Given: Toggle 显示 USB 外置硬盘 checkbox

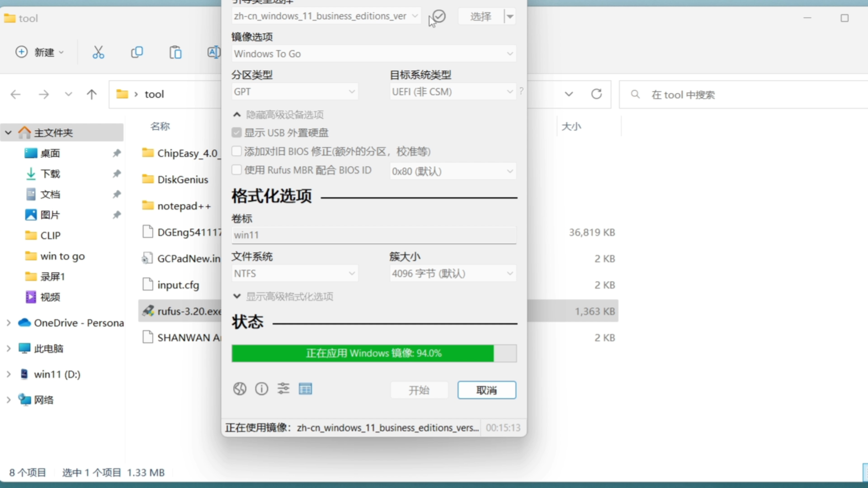Looking at the screenshot, I should pos(237,132).
